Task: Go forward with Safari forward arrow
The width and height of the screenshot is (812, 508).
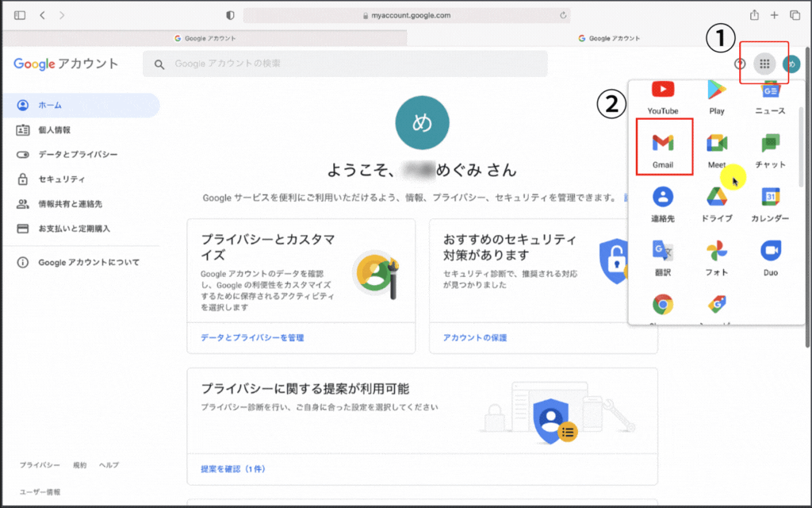Action: coord(62,15)
